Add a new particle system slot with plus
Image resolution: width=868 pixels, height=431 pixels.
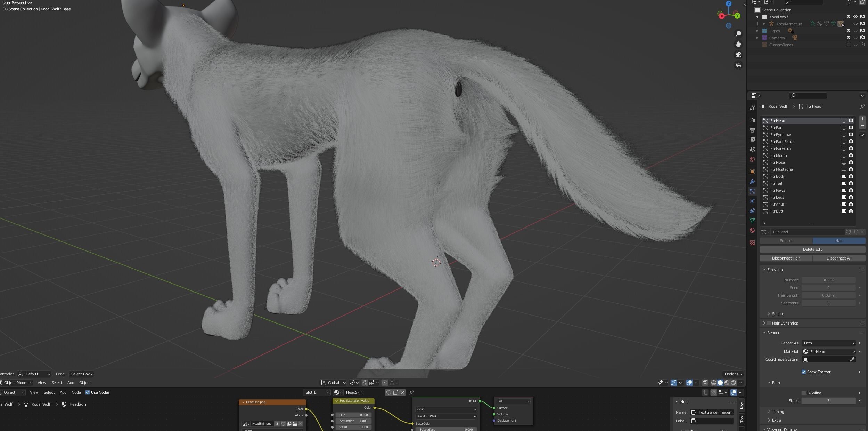click(x=862, y=119)
